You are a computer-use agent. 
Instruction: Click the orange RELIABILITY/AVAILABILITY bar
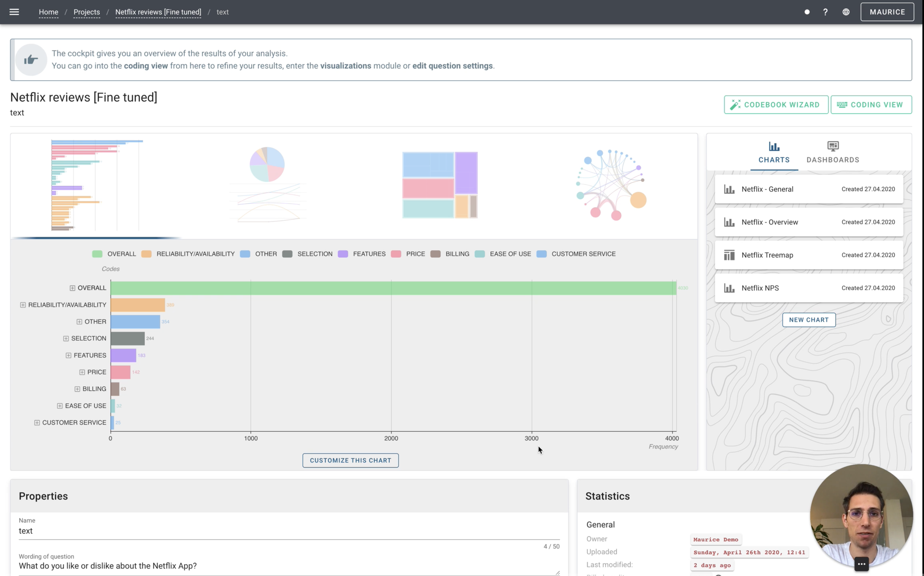pyautogui.click(x=137, y=305)
